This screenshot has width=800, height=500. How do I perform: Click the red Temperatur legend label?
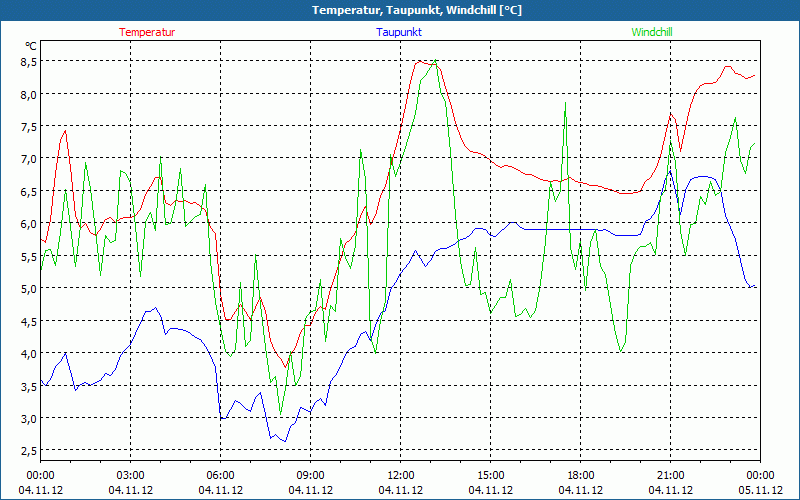pos(147,32)
